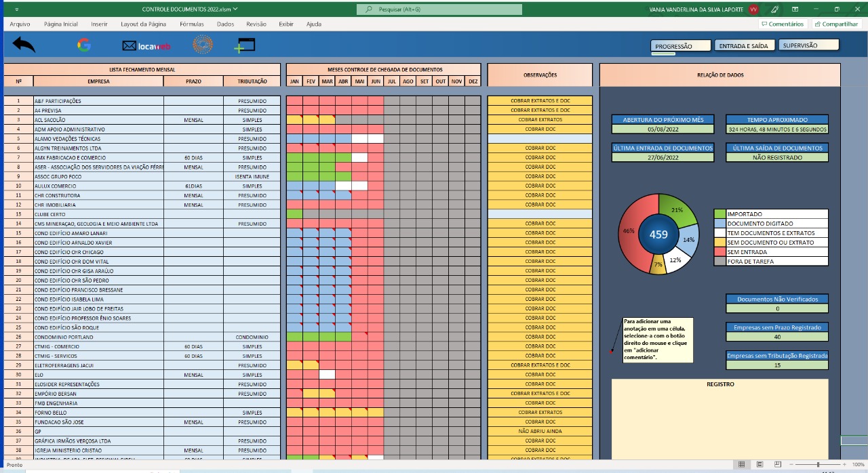Click the Compartilhar button

(837, 24)
